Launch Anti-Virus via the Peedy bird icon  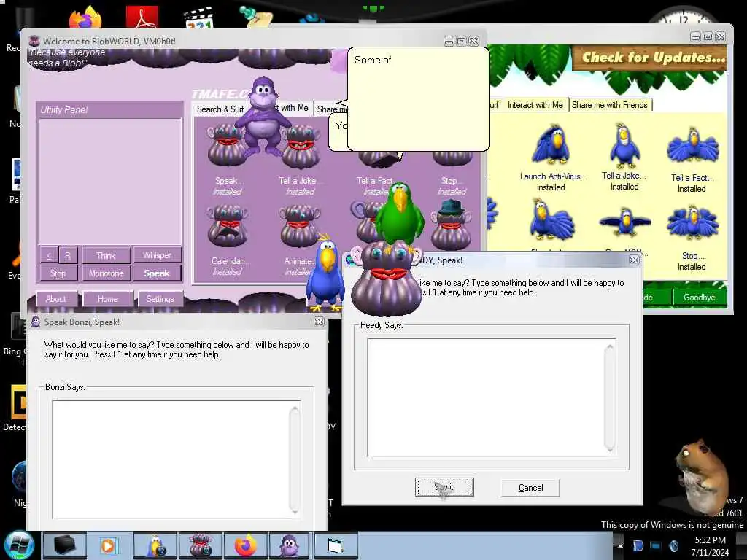point(551,145)
